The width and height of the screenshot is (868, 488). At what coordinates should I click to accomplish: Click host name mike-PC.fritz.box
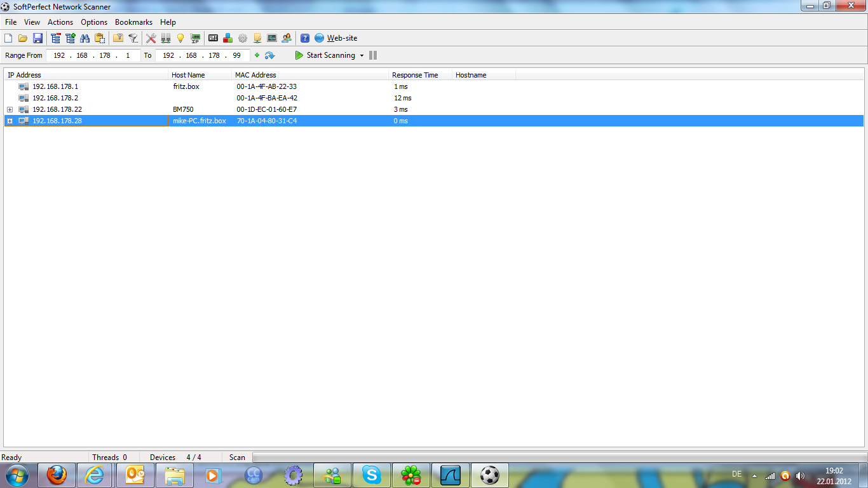click(200, 121)
